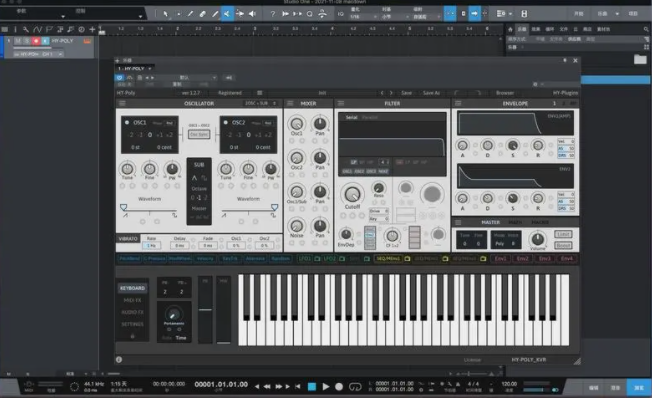The image size is (652, 398).
Task: Open the Oscillator section hamburger menu
Action: (122, 103)
